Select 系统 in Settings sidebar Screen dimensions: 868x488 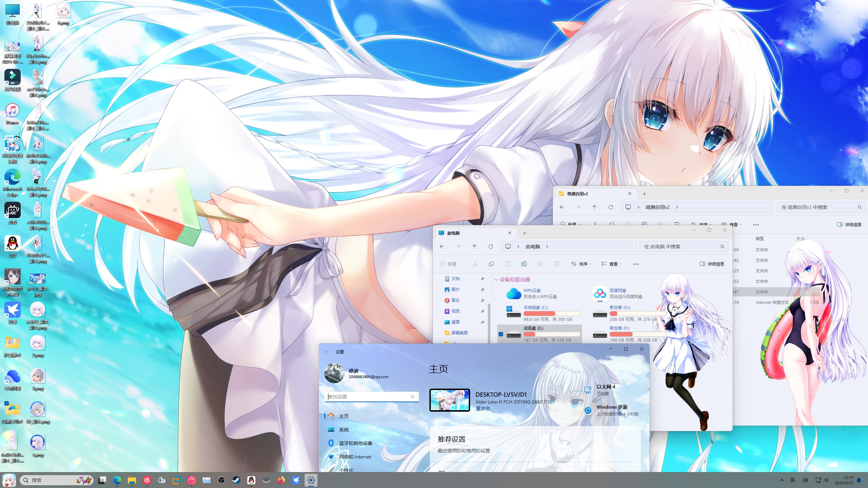point(344,430)
